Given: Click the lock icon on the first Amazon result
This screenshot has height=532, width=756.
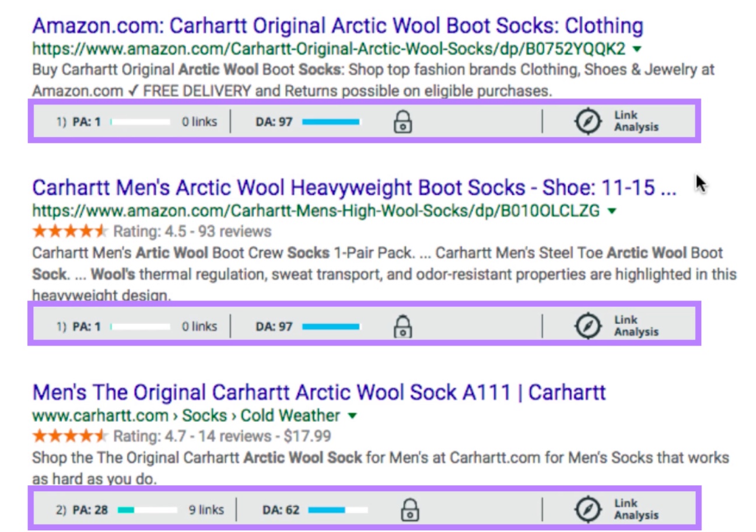Looking at the screenshot, I should click(402, 121).
